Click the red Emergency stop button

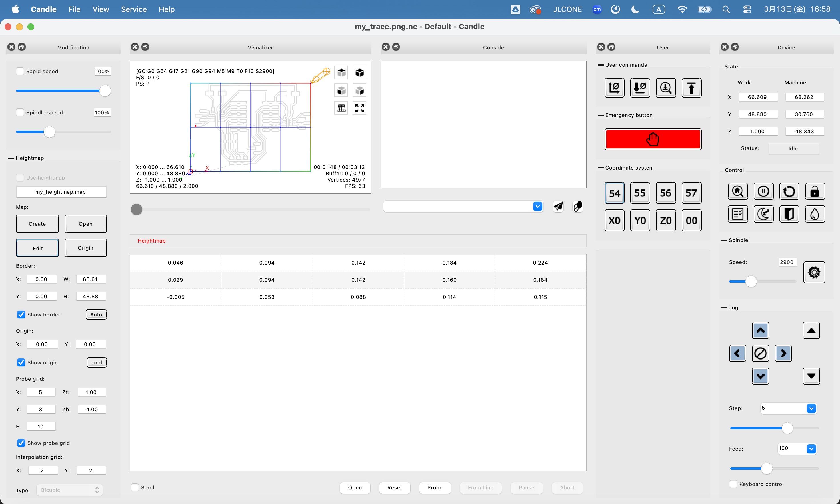click(652, 139)
